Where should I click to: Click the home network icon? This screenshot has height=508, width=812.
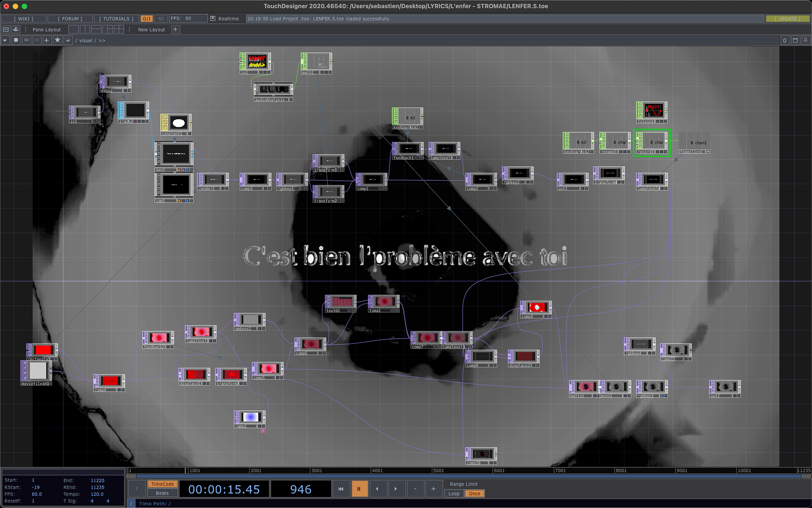(x=68, y=40)
